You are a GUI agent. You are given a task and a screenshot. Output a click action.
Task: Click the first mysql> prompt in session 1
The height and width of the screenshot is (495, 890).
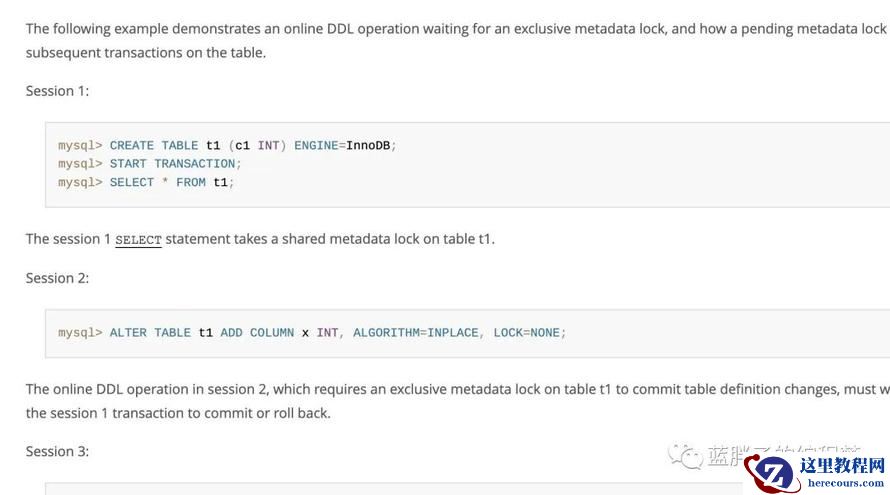[x=80, y=145]
